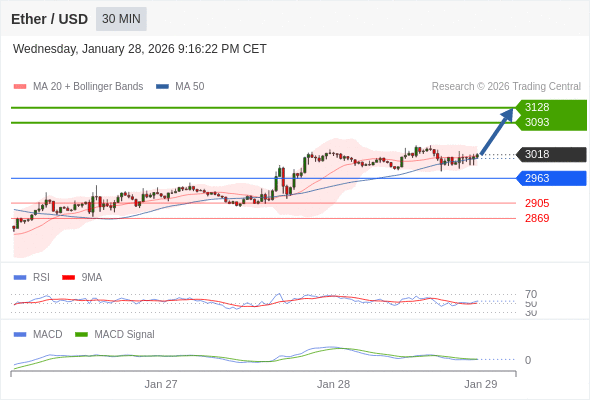Click the 3018 current price tag
Image resolution: width=590 pixels, height=400 pixels.
551,154
